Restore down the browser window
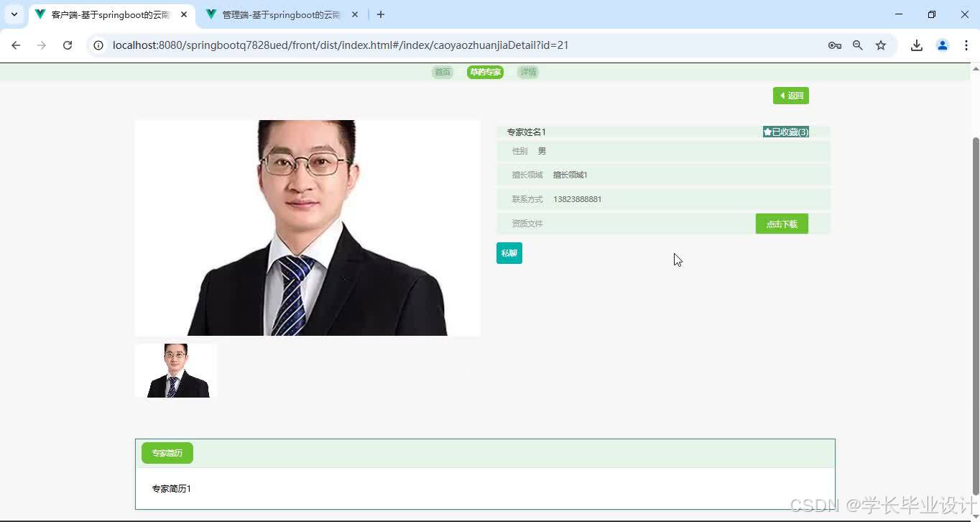 (932, 14)
